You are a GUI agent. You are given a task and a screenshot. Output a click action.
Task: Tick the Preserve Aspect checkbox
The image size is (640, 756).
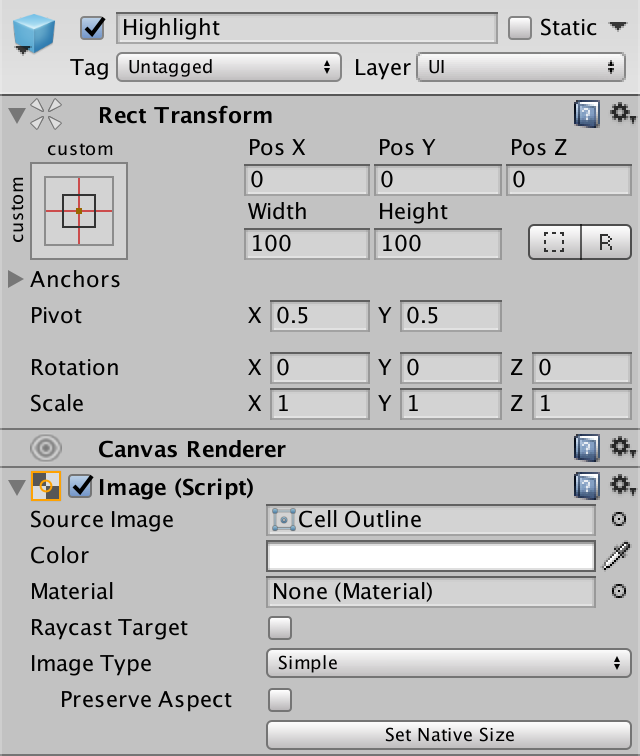tap(280, 700)
